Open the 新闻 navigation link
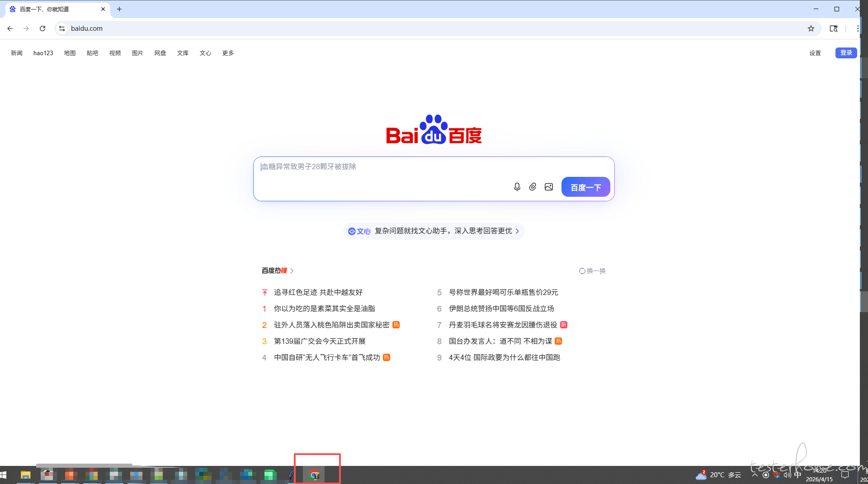 (17, 53)
